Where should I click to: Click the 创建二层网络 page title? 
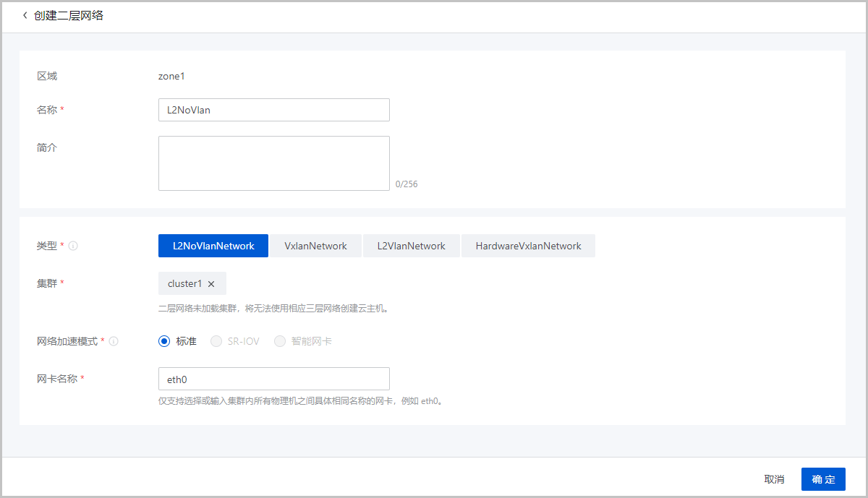coord(69,15)
